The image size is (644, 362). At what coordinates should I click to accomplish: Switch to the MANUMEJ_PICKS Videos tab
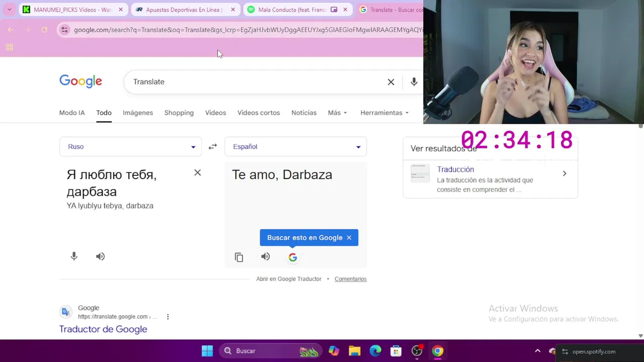pos(73,10)
